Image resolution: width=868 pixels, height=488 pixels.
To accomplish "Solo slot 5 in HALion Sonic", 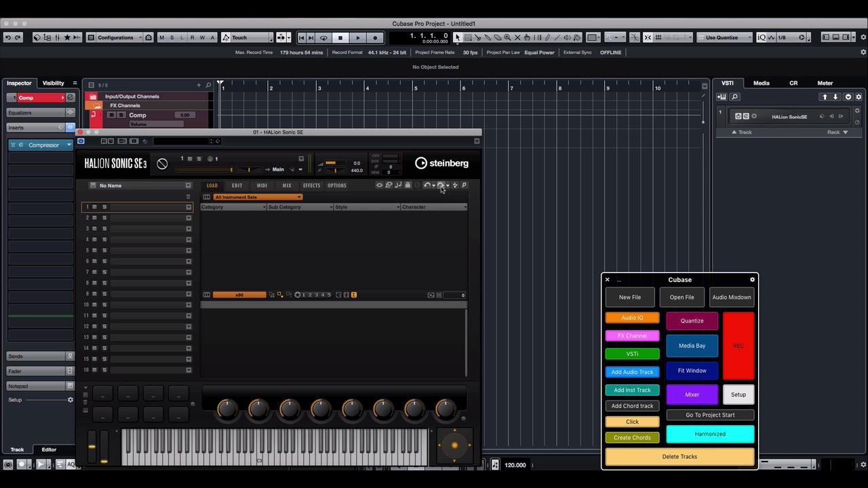I will pyautogui.click(x=104, y=250).
